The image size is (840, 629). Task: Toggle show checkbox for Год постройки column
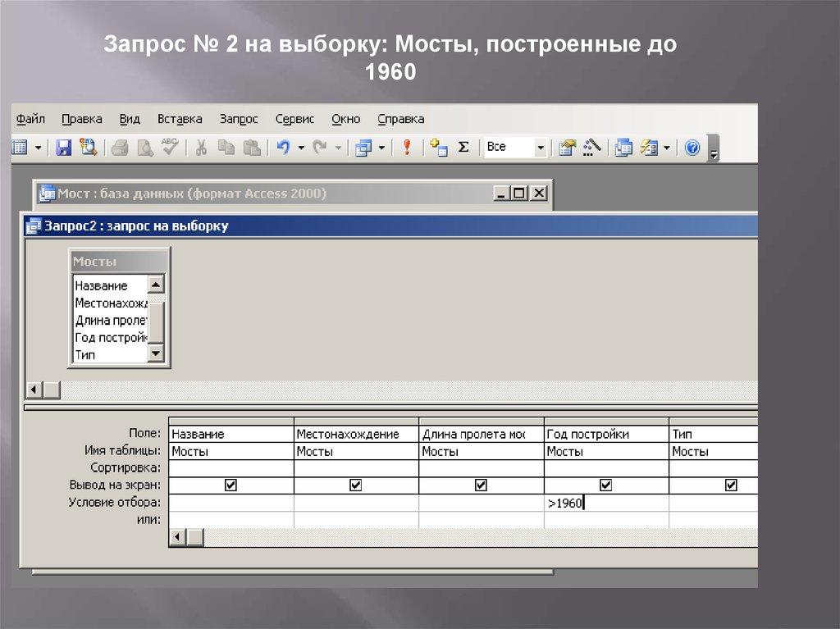click(x=606, y=485)
